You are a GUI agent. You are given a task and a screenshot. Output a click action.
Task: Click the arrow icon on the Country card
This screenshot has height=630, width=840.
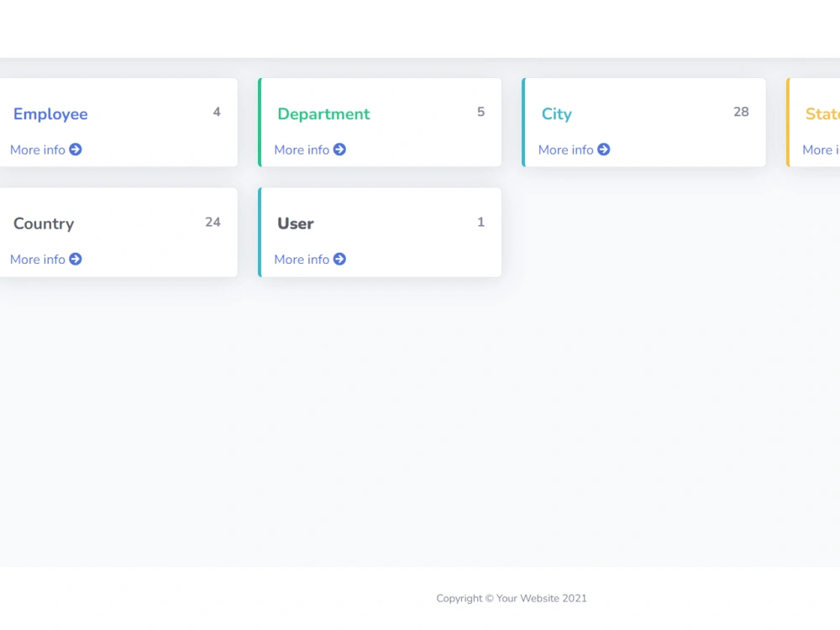(76, 259)
